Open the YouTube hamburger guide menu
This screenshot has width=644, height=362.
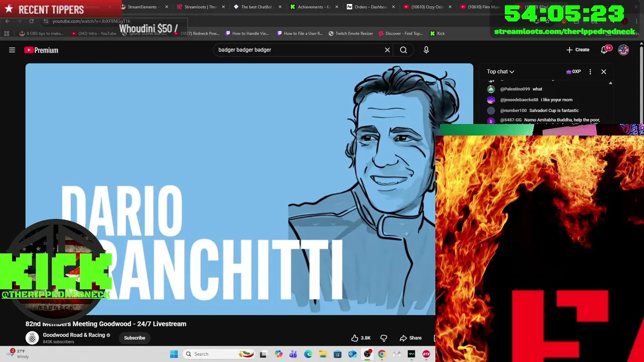click(12, 50)
